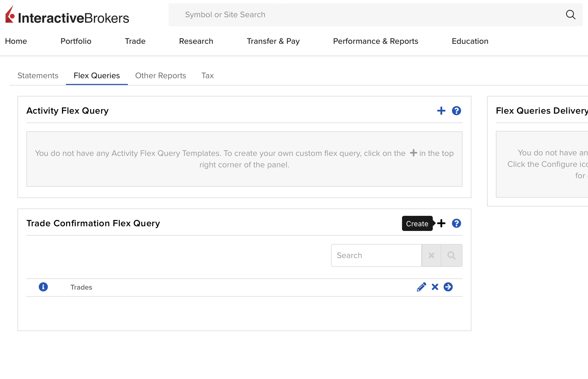588x379 pixels.
Task: Create a new Trade Confirmation Flex Query
Action: [x=441, y=223]
